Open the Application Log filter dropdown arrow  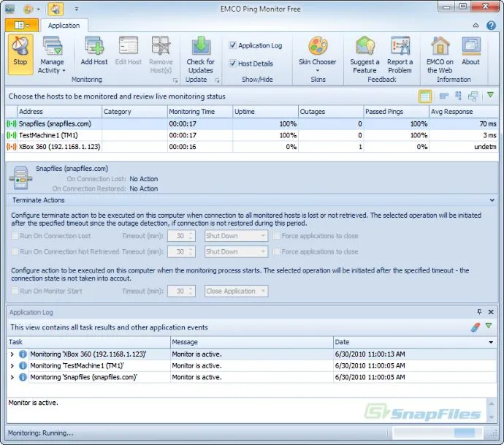(x=489, y=326)
